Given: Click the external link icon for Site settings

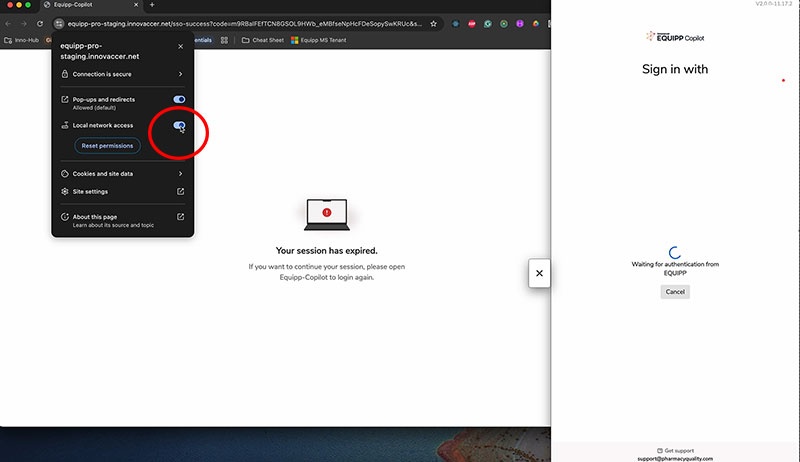Looking at the screenshot, I should (181, 192).
